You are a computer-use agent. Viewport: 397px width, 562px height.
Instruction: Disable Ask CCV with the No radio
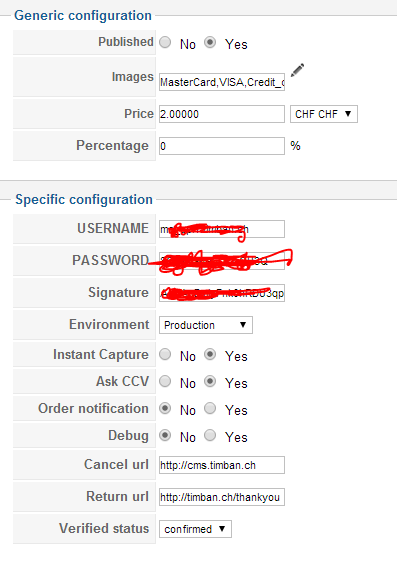[x=165, y=381]
